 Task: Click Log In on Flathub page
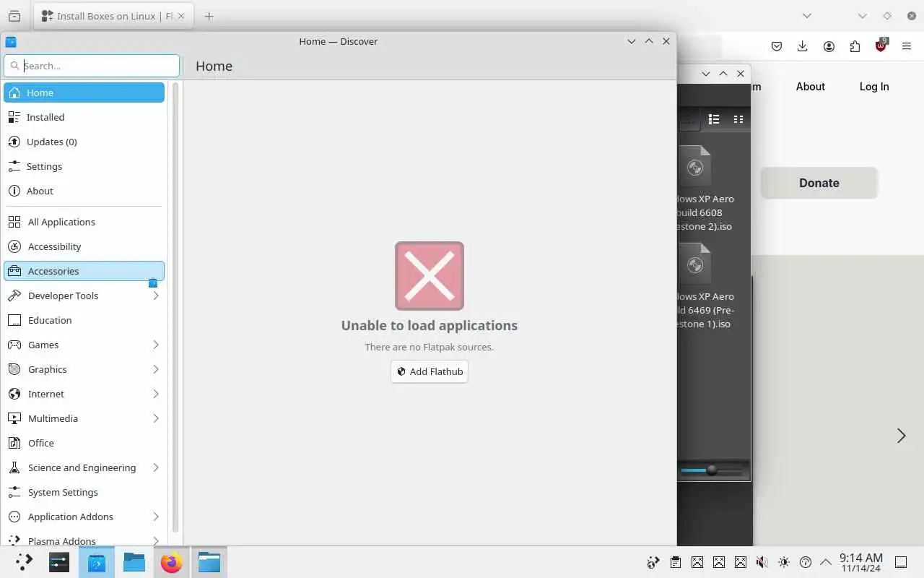(874, 87)
